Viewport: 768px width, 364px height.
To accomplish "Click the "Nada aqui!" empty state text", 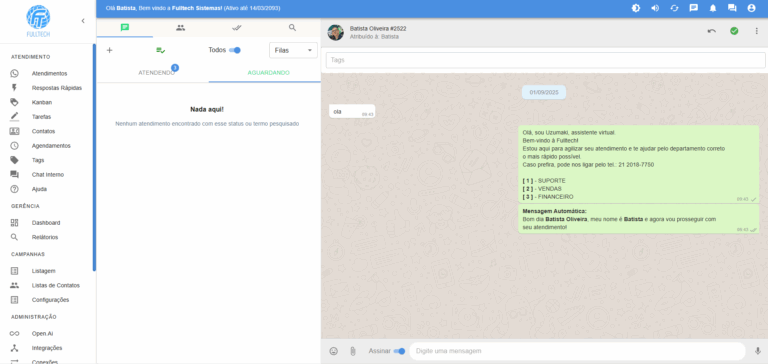I will (207, 110).
